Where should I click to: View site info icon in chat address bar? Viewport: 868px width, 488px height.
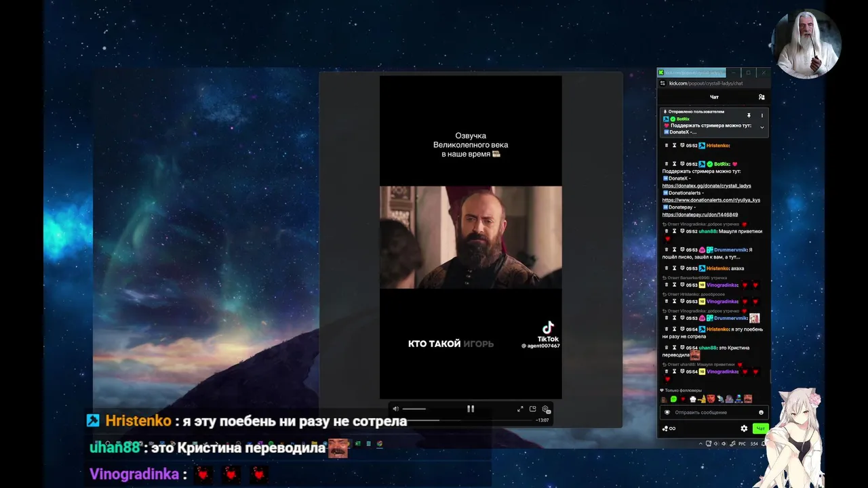663,83
